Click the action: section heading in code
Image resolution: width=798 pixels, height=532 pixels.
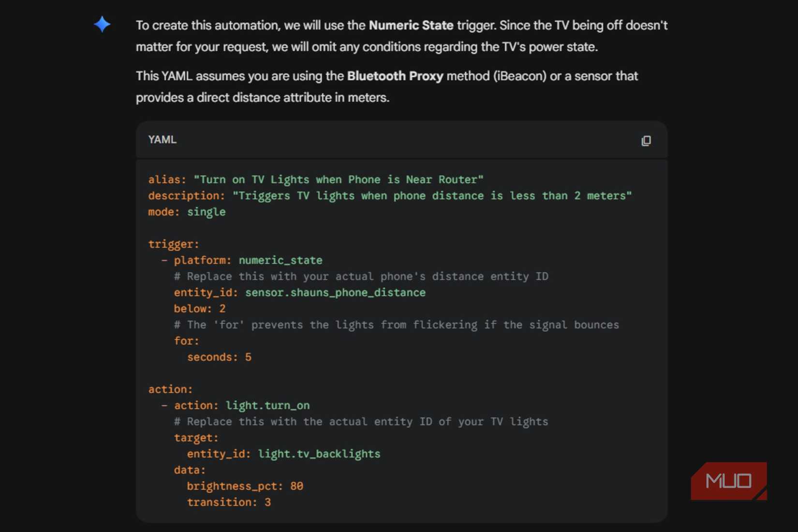click(x=170, y=389)
